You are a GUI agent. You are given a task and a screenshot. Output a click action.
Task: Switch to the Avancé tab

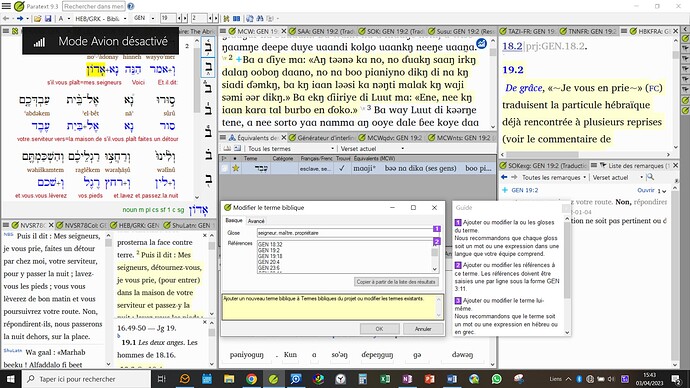(256, 221)
